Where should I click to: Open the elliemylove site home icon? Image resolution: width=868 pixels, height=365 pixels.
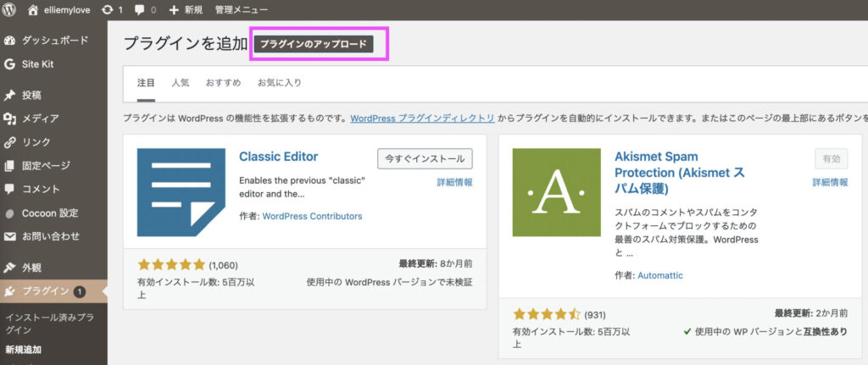point(33,9)
